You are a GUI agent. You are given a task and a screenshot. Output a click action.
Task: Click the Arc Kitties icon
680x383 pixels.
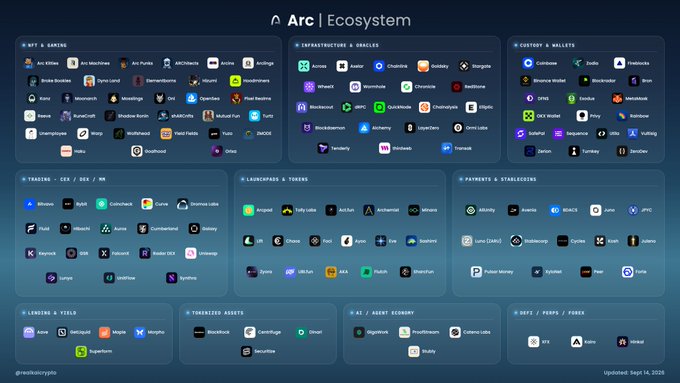point(29,63)
